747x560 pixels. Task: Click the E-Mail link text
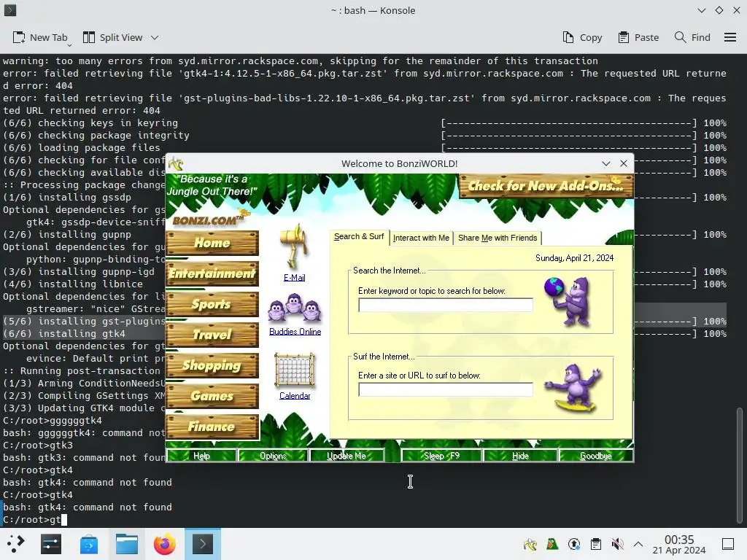tap(295, 278)
